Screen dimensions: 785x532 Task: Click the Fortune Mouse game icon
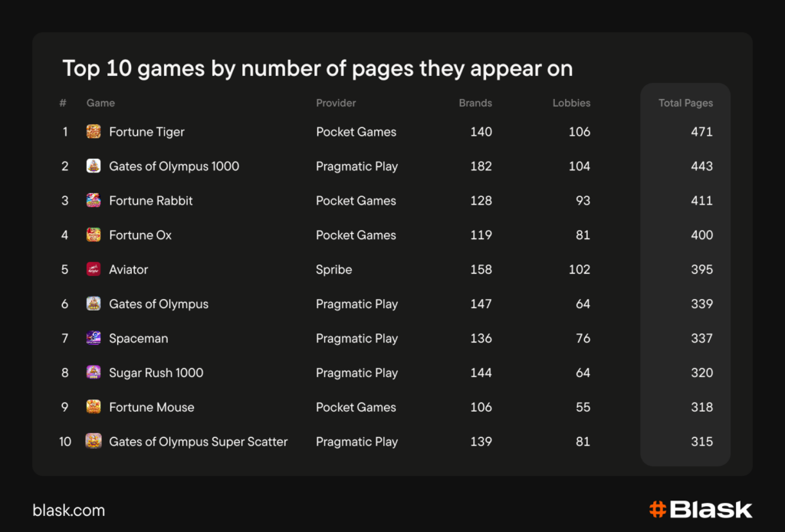pyautogui.click(x=94, y=407)
